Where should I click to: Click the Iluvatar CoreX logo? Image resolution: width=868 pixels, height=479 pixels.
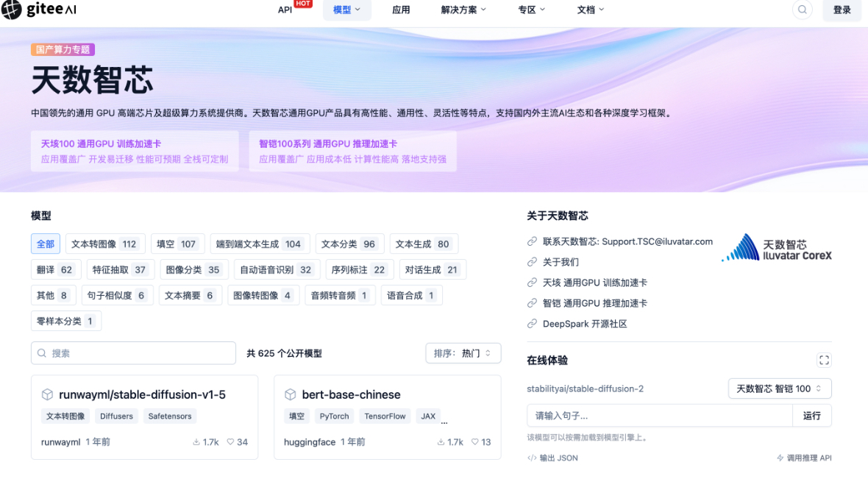776,247
